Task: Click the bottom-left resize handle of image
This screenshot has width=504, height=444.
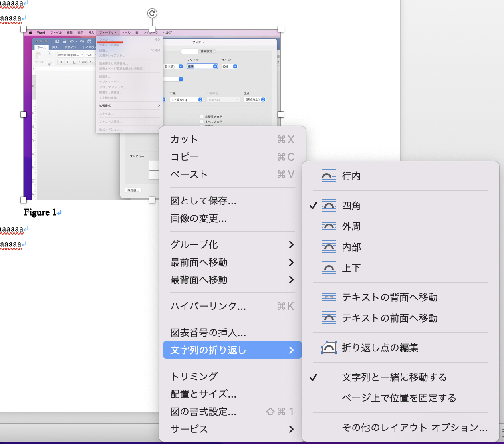Action: 24,200
